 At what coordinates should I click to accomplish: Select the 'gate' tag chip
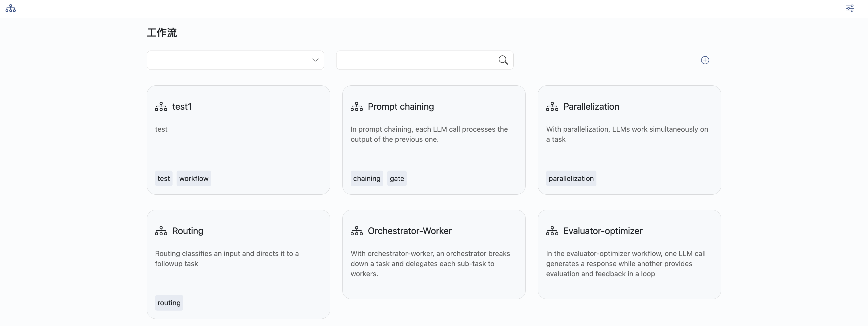397,178
